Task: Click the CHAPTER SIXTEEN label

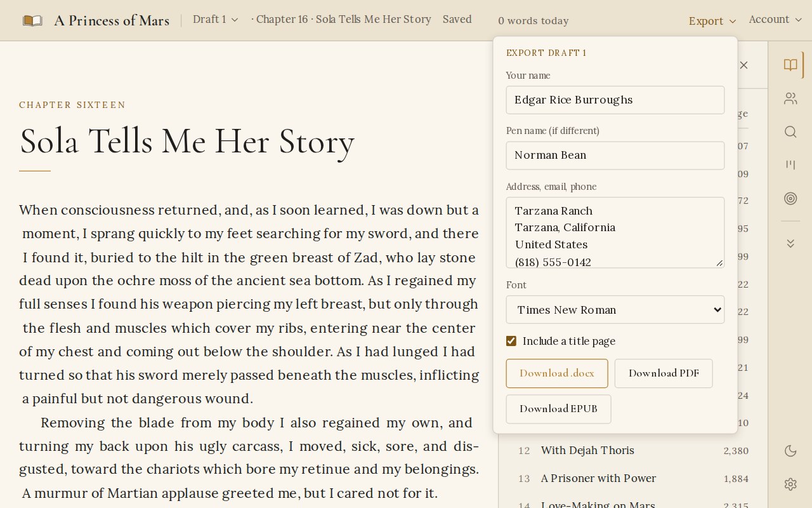Action: pyautogui.click(x=72, y=105)
